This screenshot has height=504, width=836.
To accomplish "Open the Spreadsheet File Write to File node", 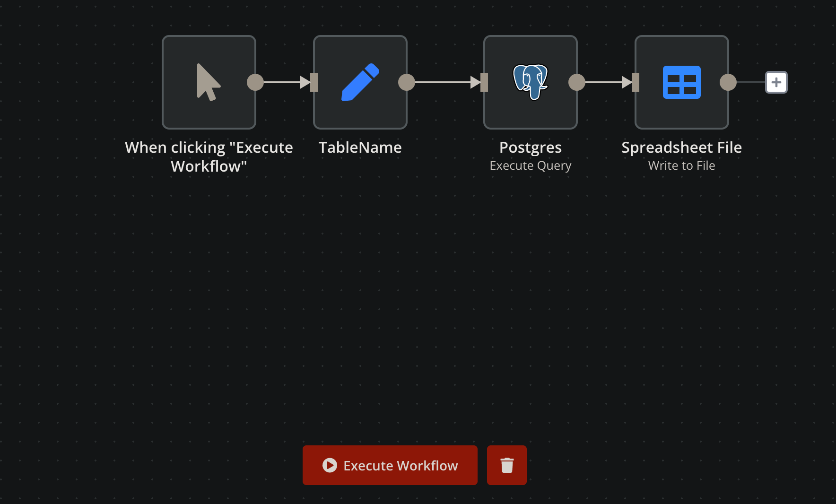I will tap(681, 82).
